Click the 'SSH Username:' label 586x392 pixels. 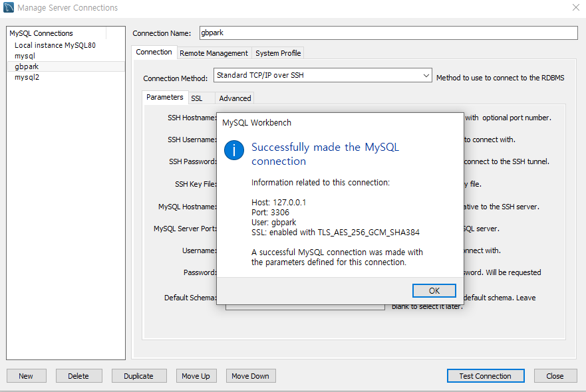pos(192,140)
